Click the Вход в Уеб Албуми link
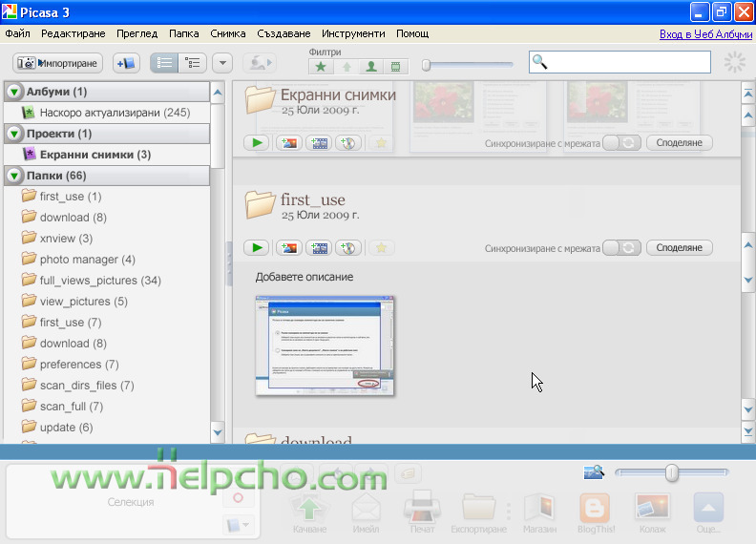 705,34
